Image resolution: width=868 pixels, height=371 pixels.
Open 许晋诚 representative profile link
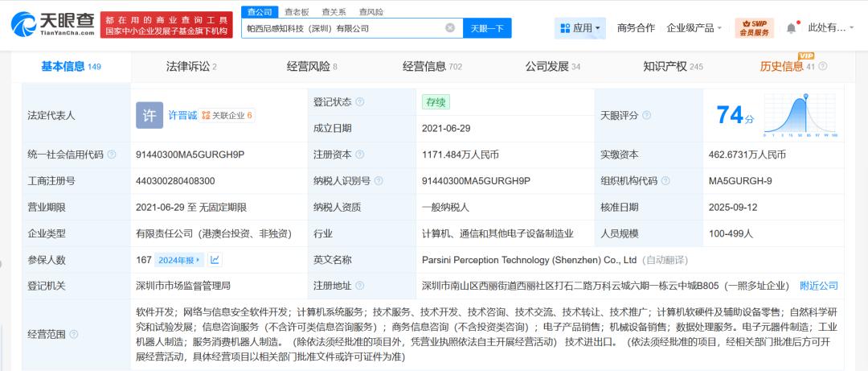(182, 115)
